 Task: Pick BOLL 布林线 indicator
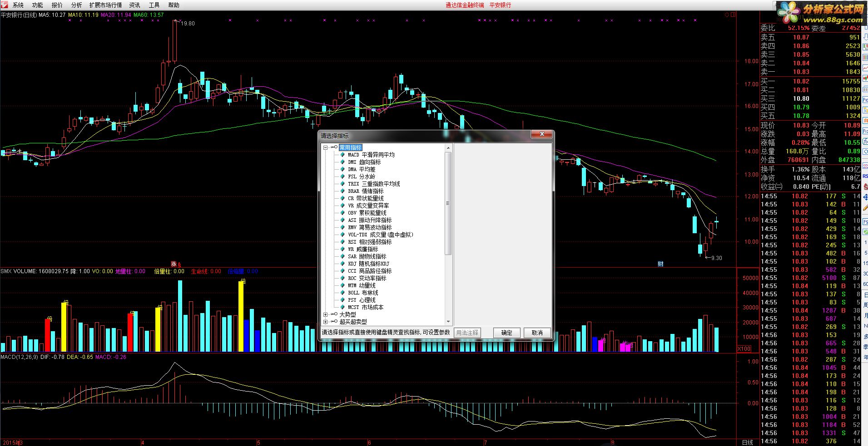(363, 293)
